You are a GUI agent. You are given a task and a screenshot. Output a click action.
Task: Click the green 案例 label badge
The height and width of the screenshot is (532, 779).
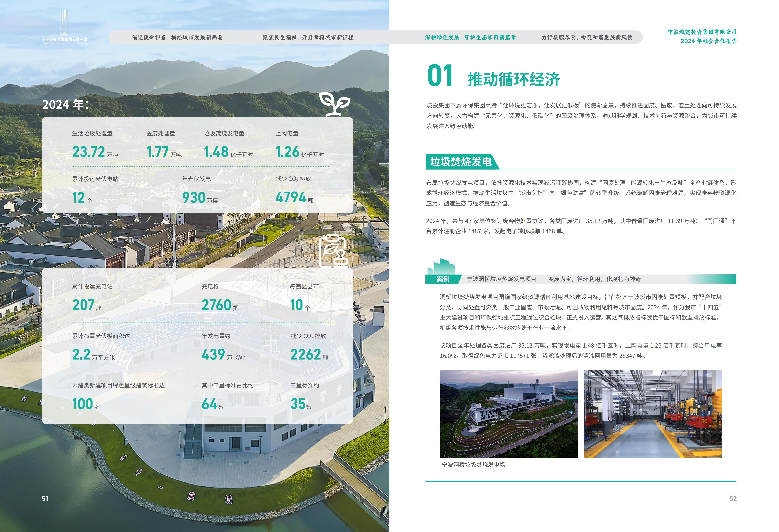click(x=443, y=279)
